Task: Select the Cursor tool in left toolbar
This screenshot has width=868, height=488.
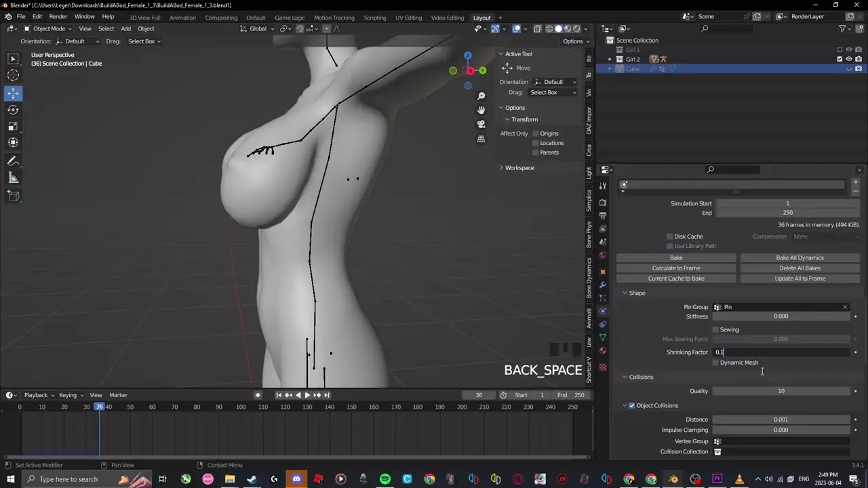Action: [x=13, y=76]
